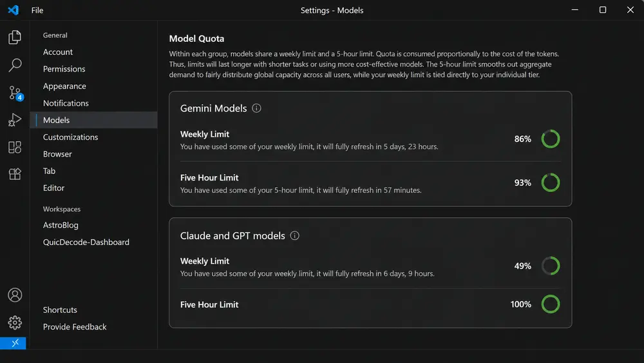Screen dimensions: 644x363
Task: Open the Search magnifier icon
Action: pos(15,65)
